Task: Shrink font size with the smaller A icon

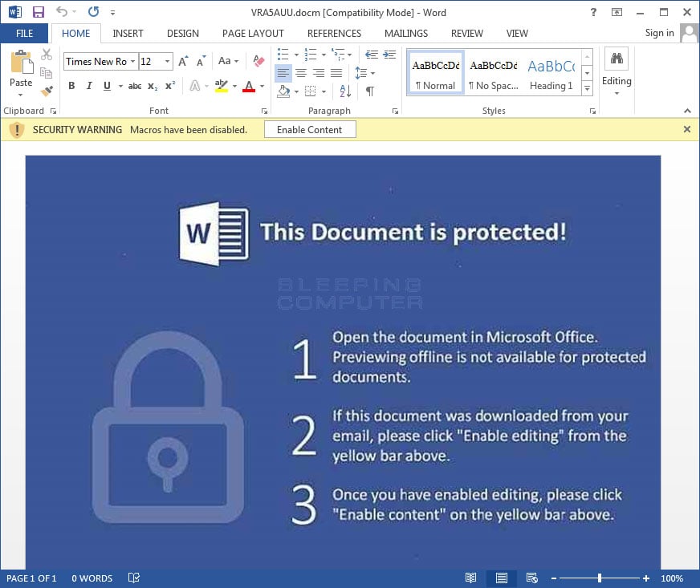Action: tap(201, 61)
